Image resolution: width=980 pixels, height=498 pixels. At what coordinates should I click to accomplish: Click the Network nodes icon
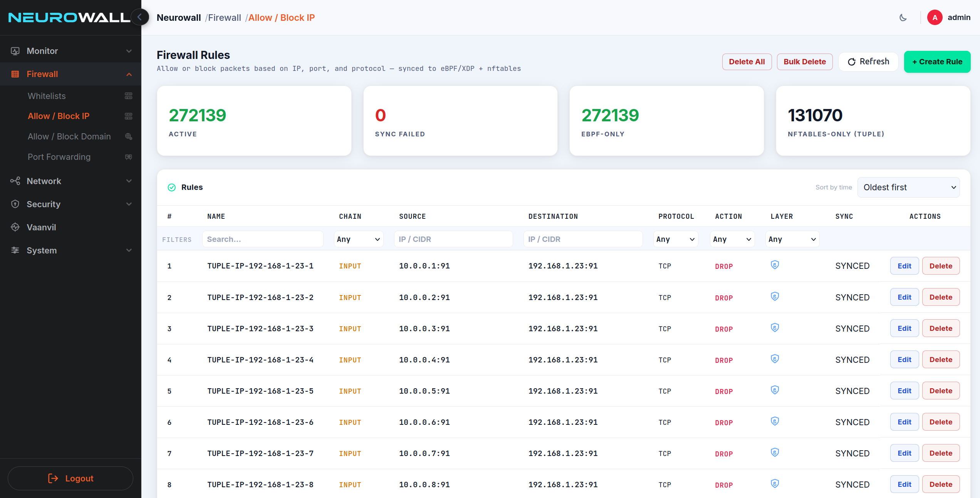[15, 181]
